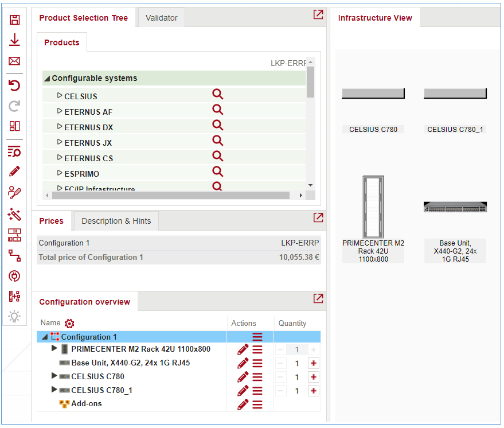Click the greyed Redo arrow icon
The image size is (504, 428).
[x=14, y=106]
